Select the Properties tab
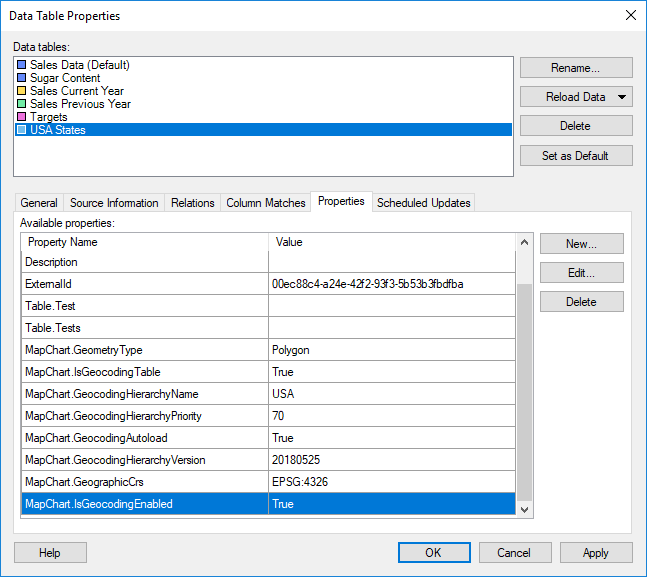The width and height of the screenshot is (647, 577). point(341,201)
